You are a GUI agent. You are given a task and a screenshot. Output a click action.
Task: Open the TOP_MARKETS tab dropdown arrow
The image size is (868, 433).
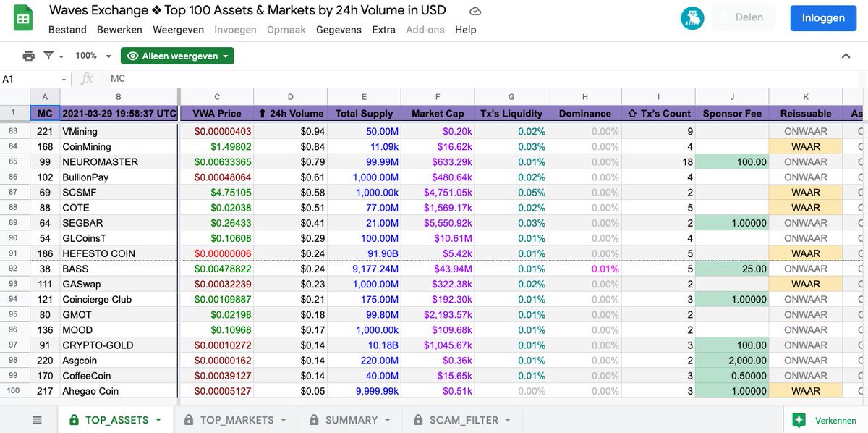point(284,420)
